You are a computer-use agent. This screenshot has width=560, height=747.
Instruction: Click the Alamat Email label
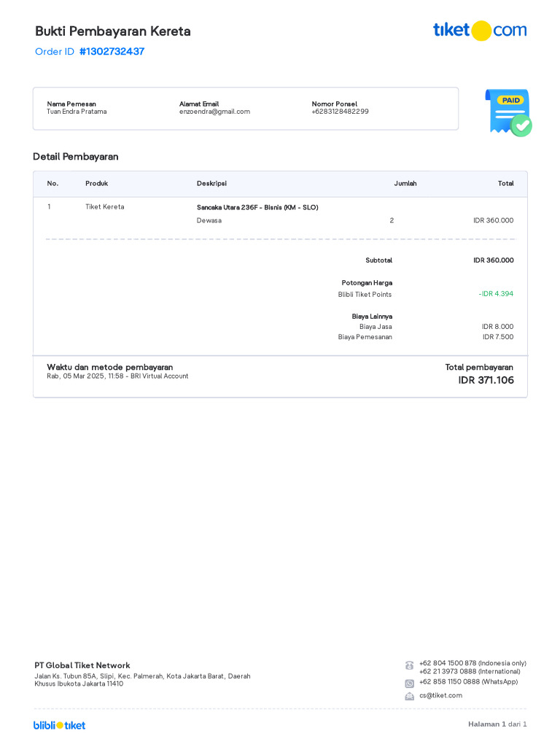(199, 104)
